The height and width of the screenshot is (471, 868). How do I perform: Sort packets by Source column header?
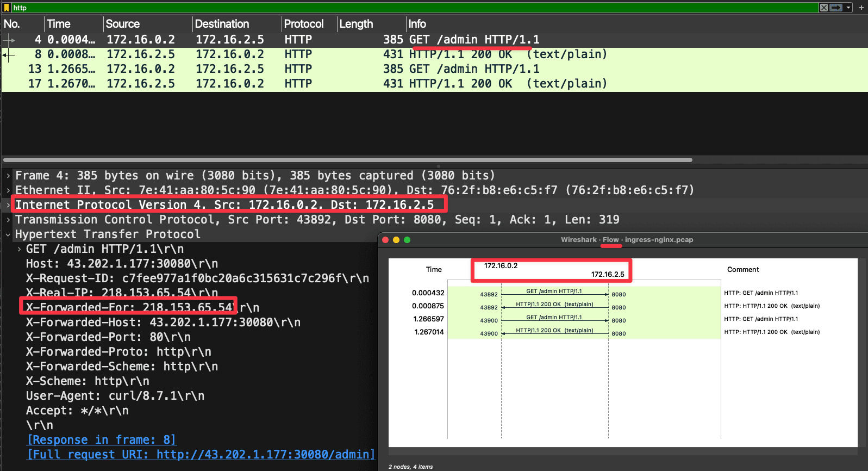(123, 24)
